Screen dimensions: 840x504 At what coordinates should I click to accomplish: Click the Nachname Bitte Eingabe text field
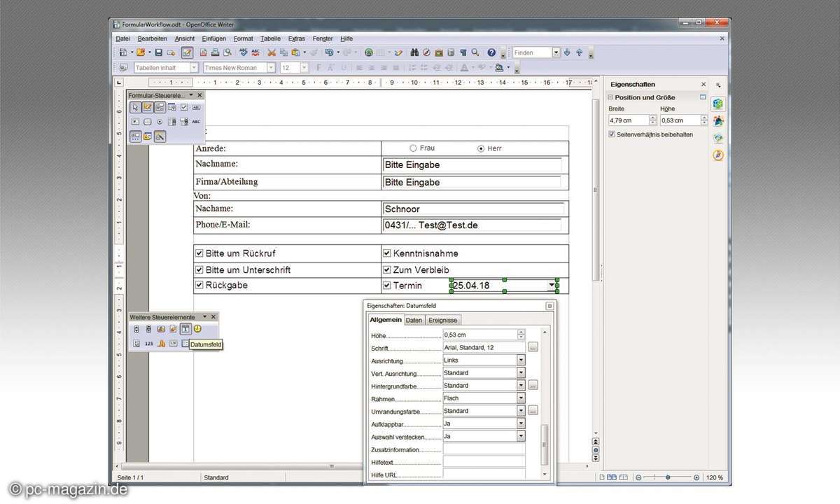[x=472, y=165]
